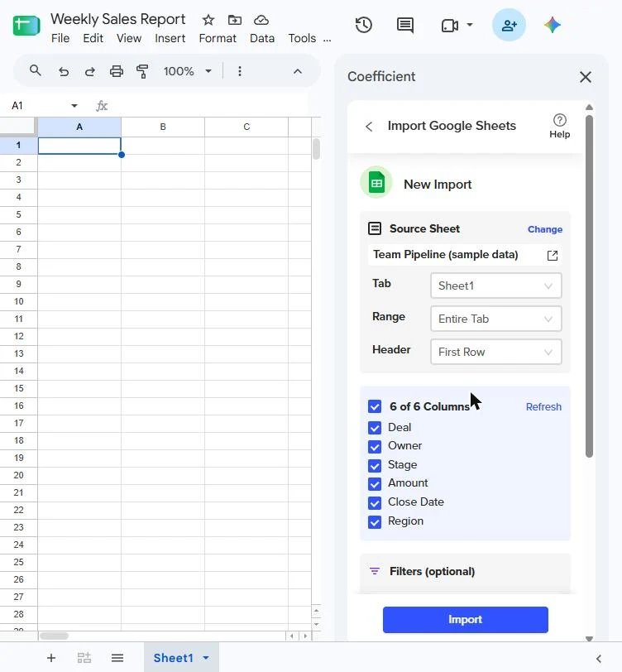The image size is (622, 672).
Task: Open Team Pipeline source in new window
Action: tap(553, 256)
